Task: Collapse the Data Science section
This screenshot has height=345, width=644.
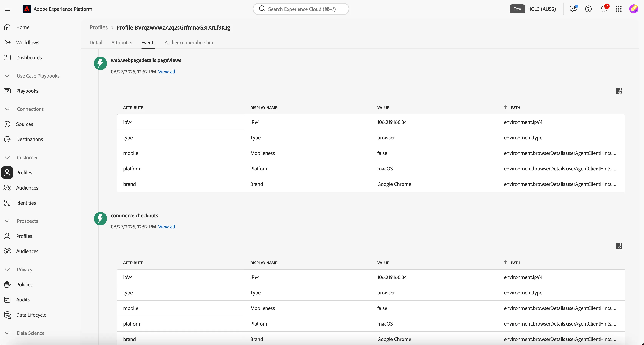Action: click(7, 333)
